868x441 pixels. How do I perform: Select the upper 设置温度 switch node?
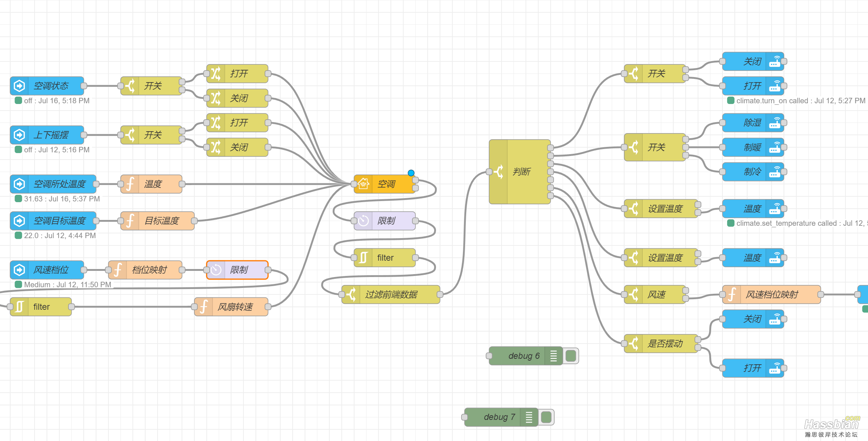pyautogui.click(x=661, y=209)
